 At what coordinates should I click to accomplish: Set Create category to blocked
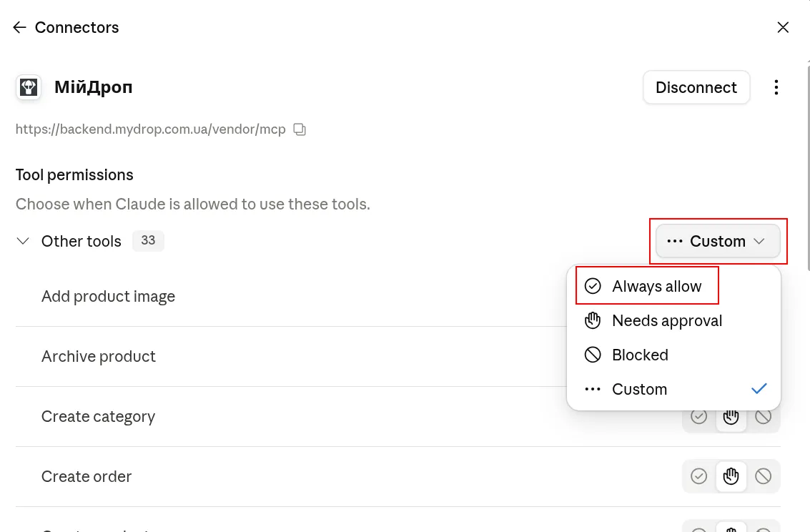763,416
